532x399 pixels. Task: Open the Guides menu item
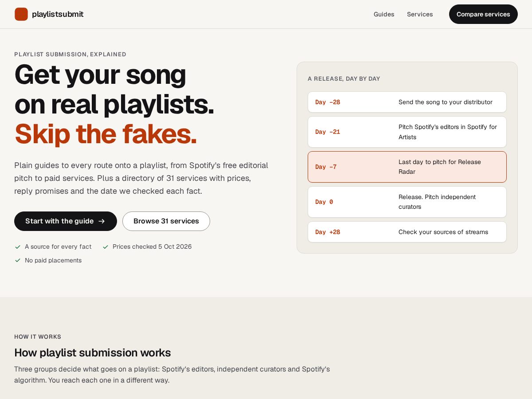pyautogui.click(x=384, y=14)
